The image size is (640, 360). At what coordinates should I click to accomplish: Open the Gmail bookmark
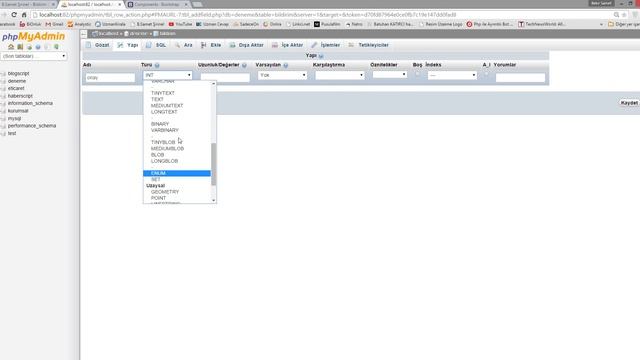[x=54, y=24]
